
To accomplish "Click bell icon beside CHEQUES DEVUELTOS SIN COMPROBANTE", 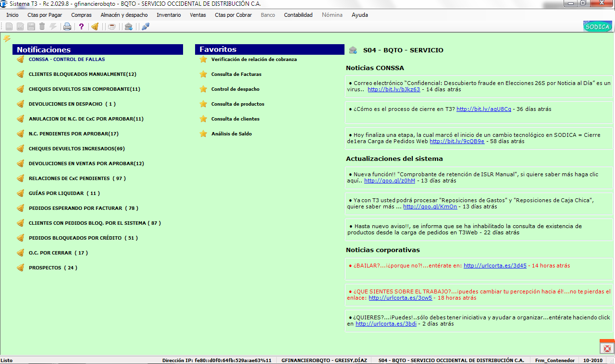I will pyautogui.click(x=20, y=89).
